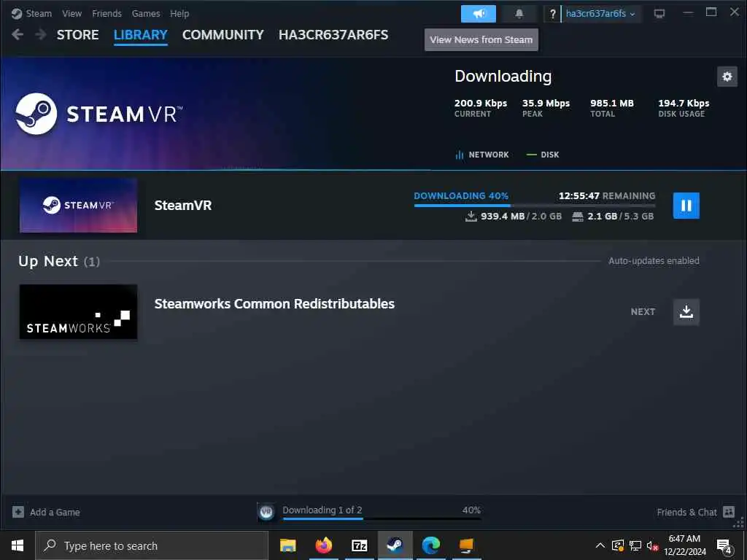
Task: Click the SteamVR title in the download queue
Action: pos(183,205)
